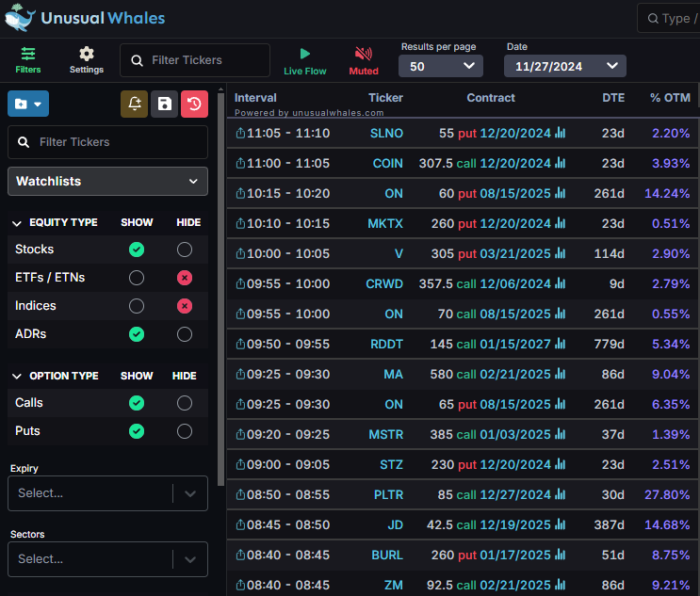Toggle ADRs show option
This screenshot has height=596, width=700.
coord(137,334)
